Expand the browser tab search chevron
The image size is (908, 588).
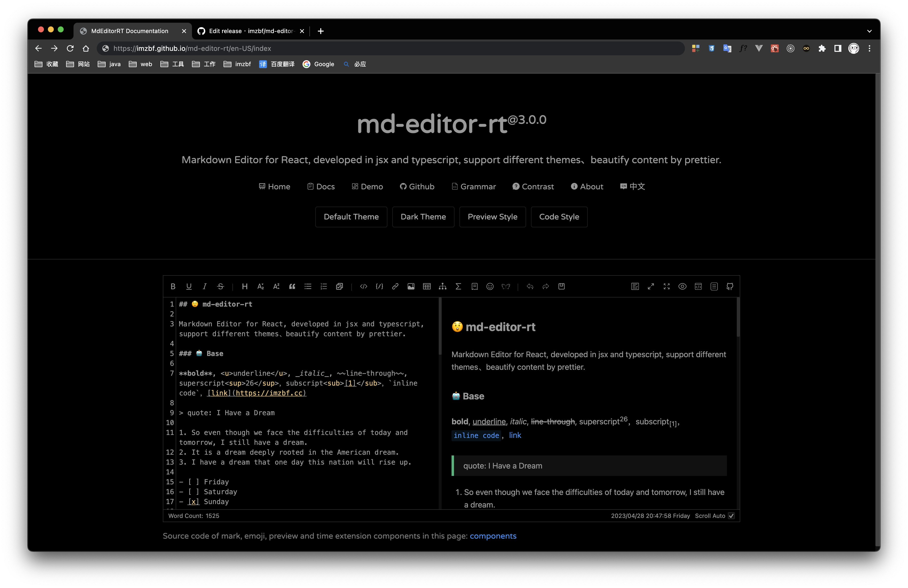pos(869,31)
